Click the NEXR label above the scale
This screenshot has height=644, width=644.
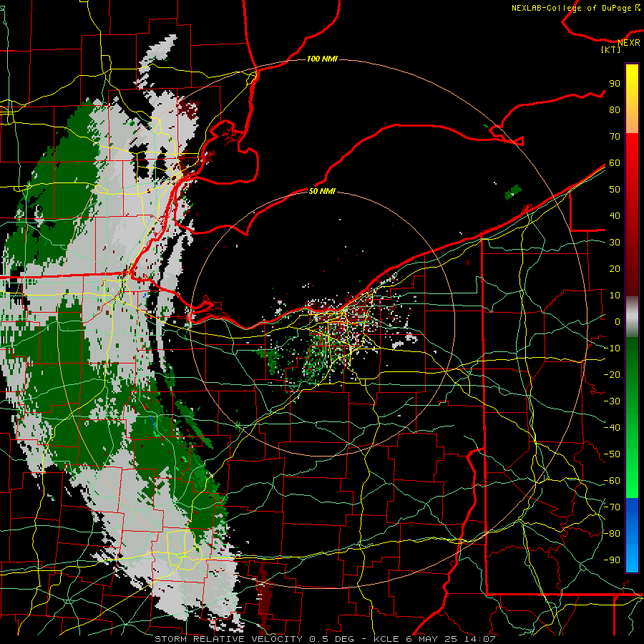628,43
